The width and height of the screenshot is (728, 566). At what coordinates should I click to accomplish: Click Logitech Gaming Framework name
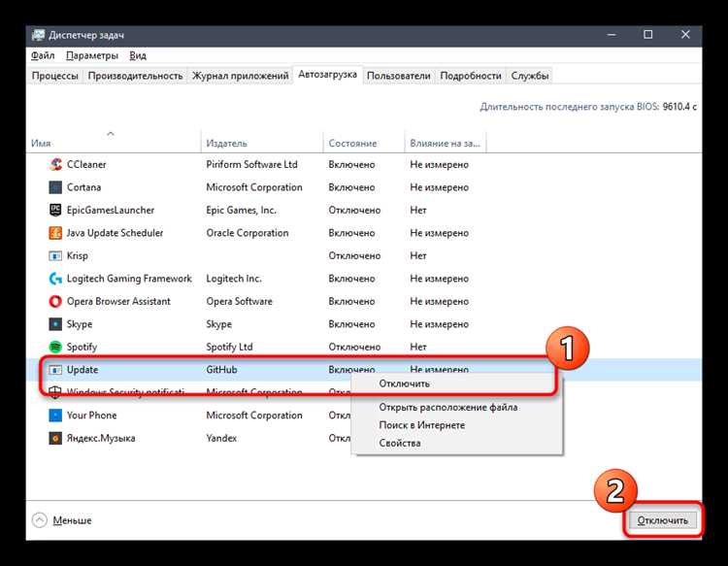129,278
